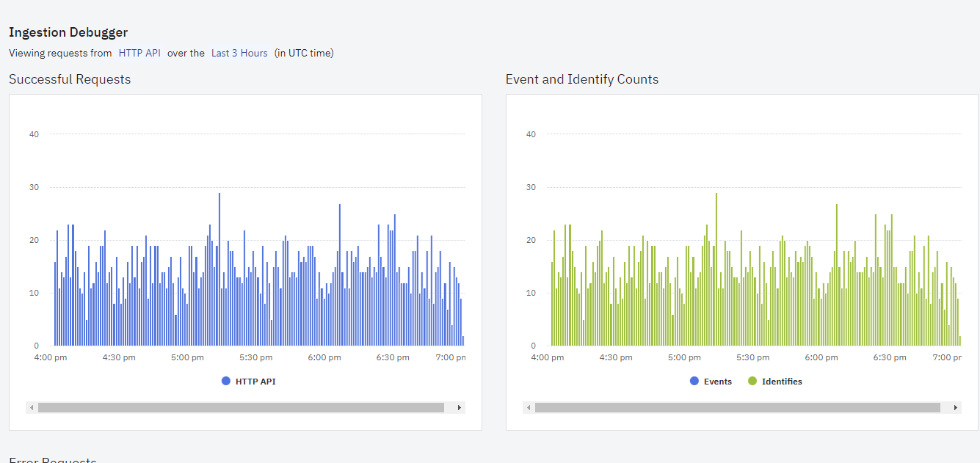Click green Identifies legend dot
Viewport: 980px width, 463px height.
tap(752, 382)
